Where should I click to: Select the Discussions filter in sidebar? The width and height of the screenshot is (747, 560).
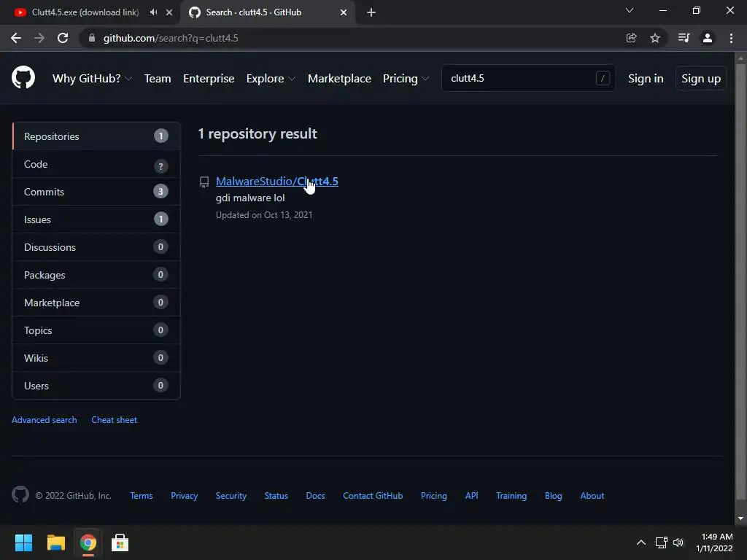[x=96, y=247]
